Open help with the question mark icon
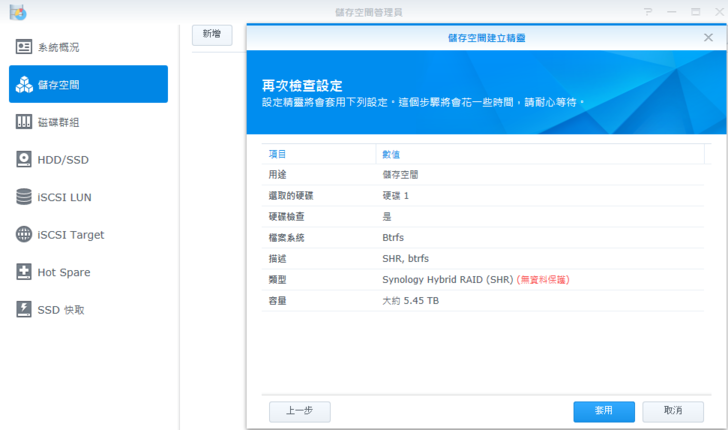 click(648, 12)
